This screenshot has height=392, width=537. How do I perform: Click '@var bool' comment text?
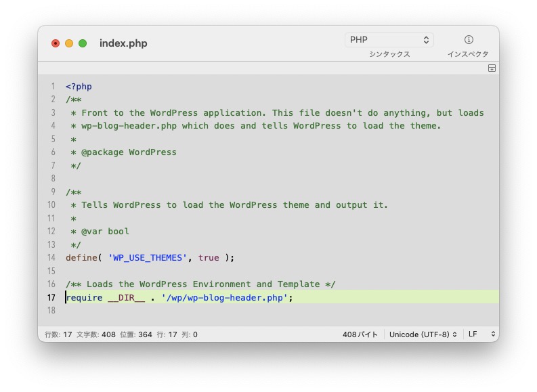tap(105, 232)
